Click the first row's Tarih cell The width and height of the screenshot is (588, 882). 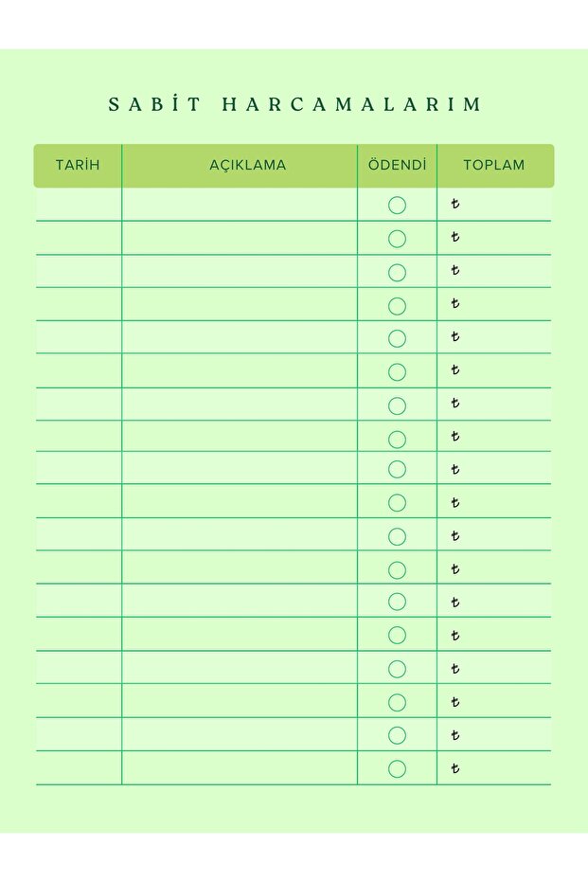point(79,205)
